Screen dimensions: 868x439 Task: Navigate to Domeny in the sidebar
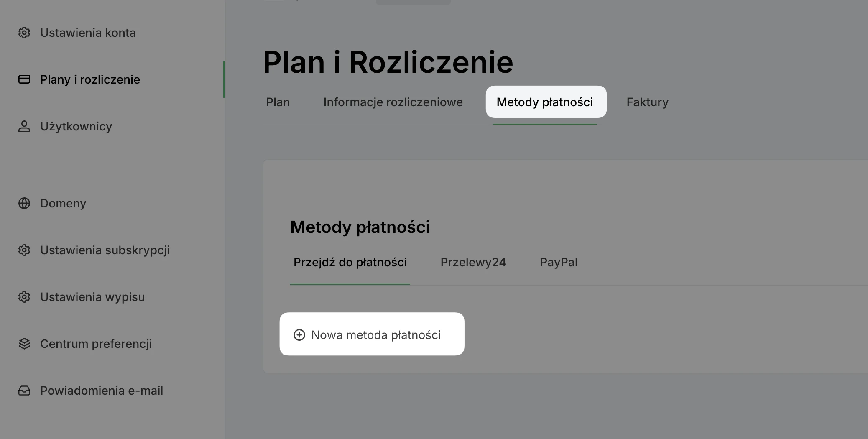click(63, 203)
